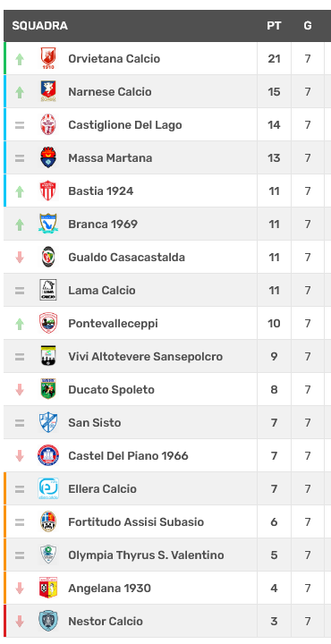Click the Narnese Calcio club logo

point(48,91)
